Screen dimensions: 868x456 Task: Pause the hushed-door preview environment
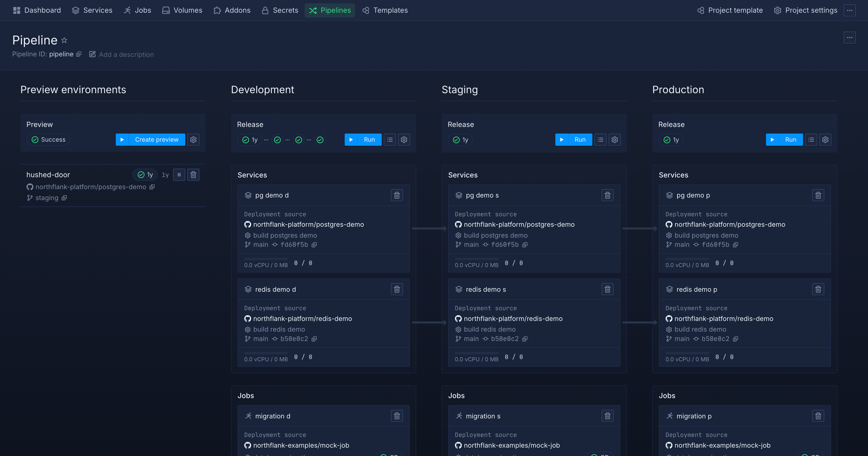(x=179, y=175)
